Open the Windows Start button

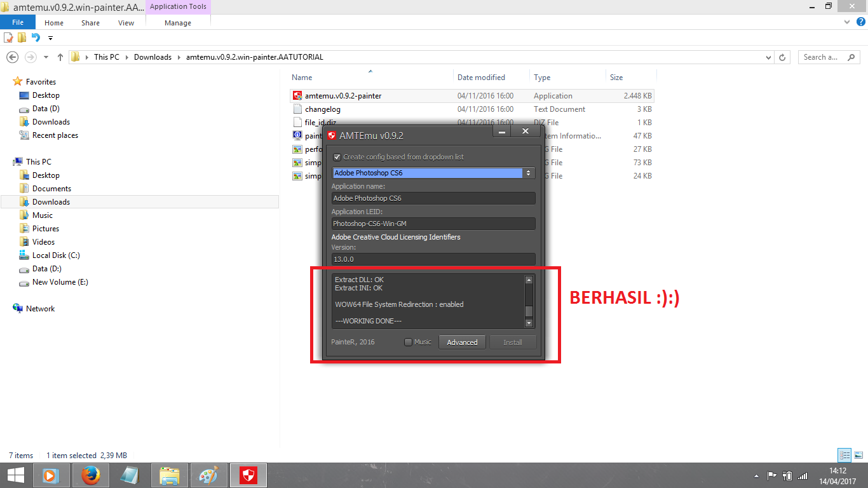(15, 475)
